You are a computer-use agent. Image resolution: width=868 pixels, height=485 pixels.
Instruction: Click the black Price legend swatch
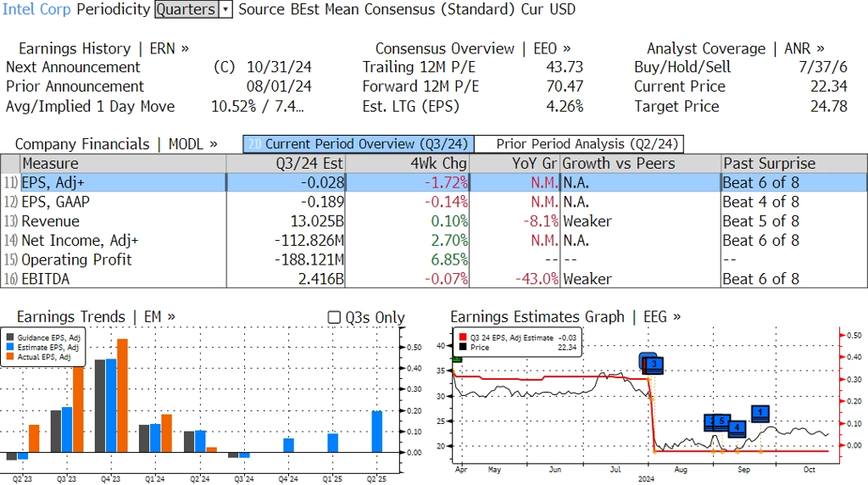(x=463, y=347)
